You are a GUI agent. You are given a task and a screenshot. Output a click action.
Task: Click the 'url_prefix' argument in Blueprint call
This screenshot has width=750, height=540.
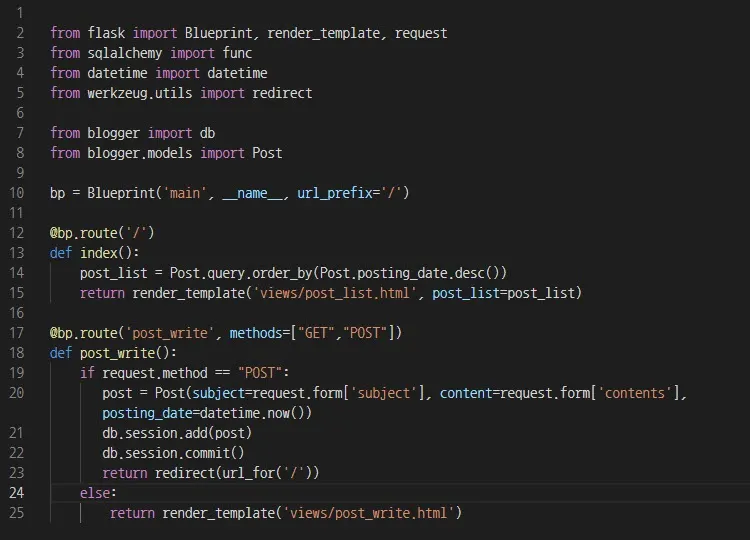pos(334,193)
